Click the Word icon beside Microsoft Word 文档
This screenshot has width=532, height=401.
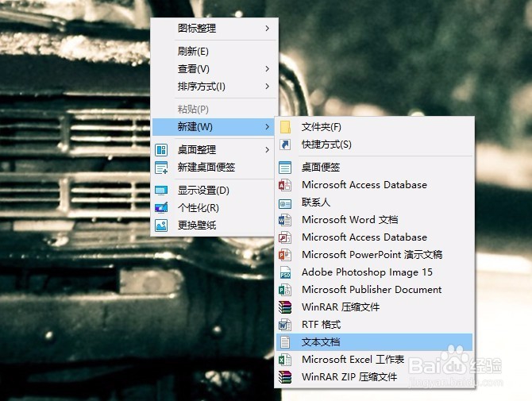click(285, 220)
